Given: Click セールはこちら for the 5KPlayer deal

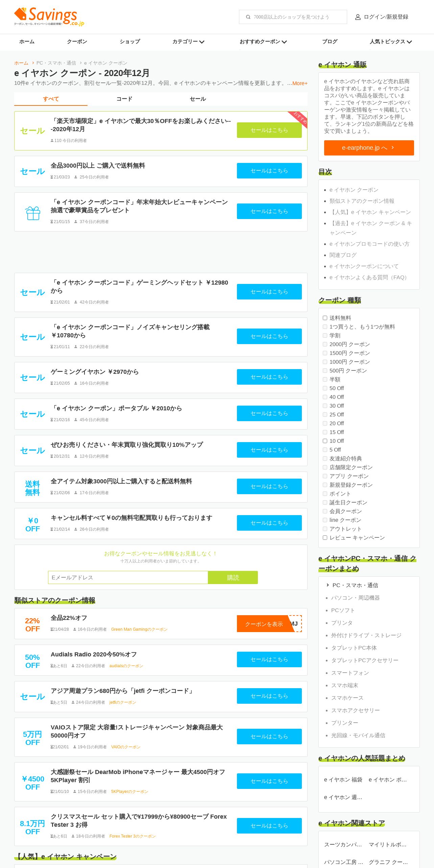Looking at the screenshot, I should click(269, 781).
